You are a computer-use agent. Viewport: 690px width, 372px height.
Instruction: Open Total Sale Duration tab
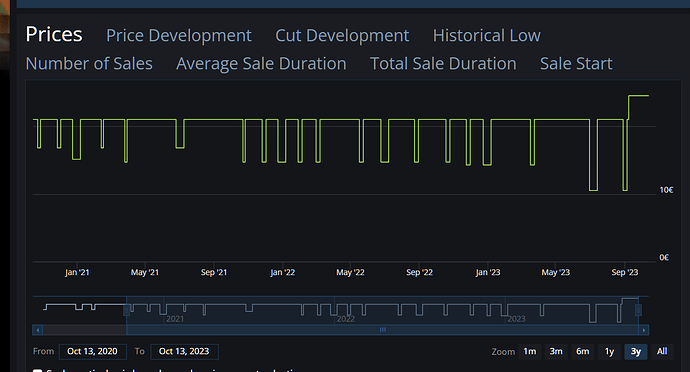click(x=443, y=64)
